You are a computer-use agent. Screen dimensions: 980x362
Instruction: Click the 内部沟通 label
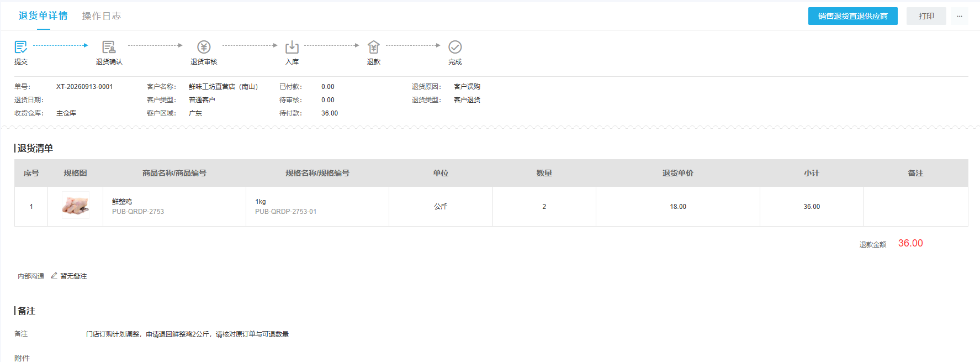click(31, 276)
